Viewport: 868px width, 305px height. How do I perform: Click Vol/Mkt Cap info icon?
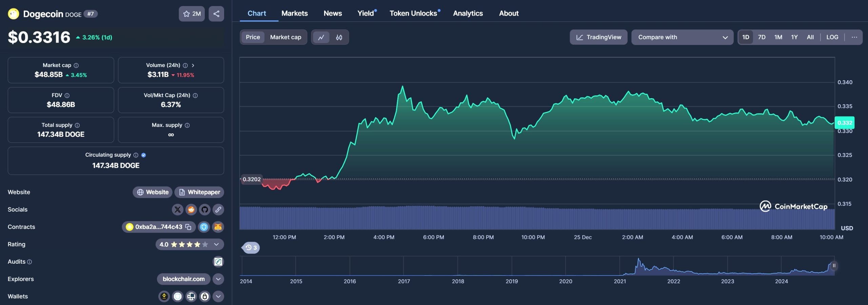195,95
